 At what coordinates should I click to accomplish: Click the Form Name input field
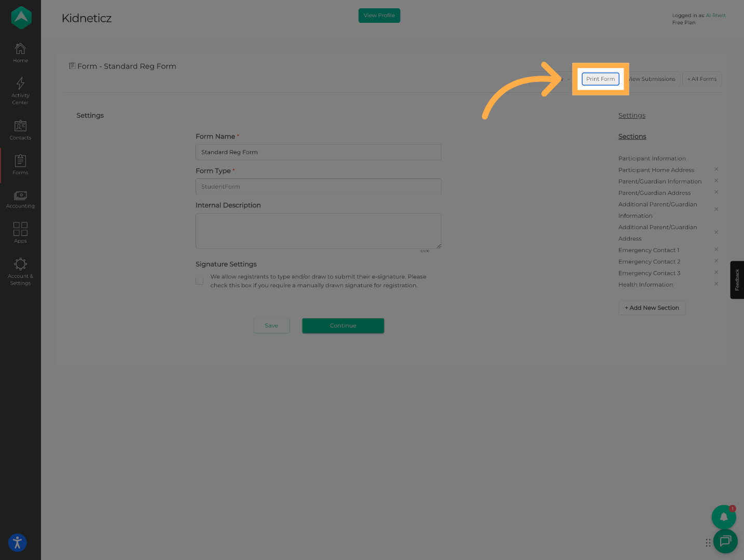(x=318, y=152)
